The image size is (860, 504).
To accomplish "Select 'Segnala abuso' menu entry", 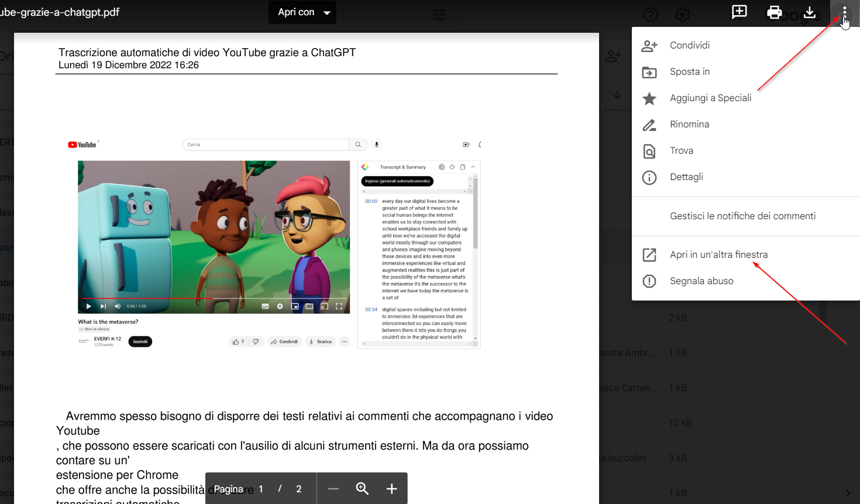I will point(746,281).
